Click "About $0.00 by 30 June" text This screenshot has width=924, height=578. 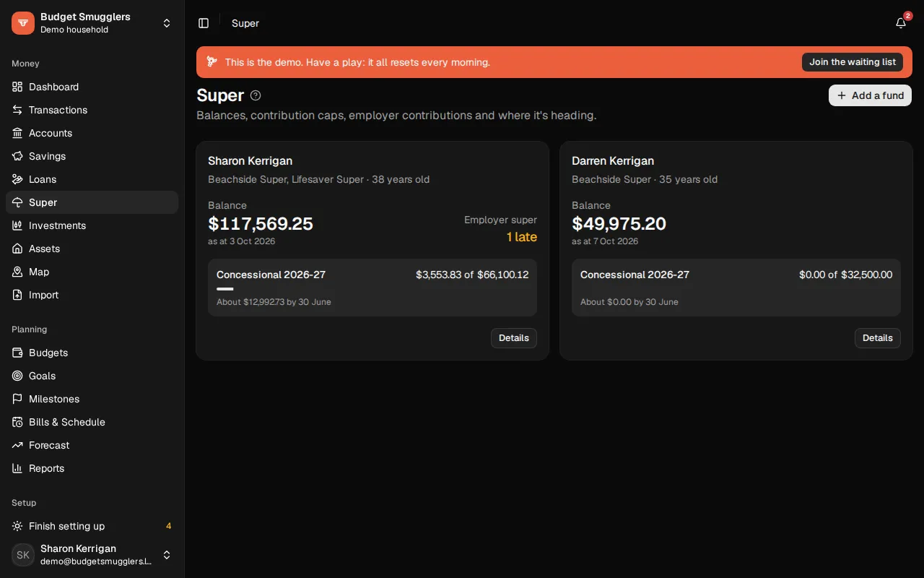point(629,302)
